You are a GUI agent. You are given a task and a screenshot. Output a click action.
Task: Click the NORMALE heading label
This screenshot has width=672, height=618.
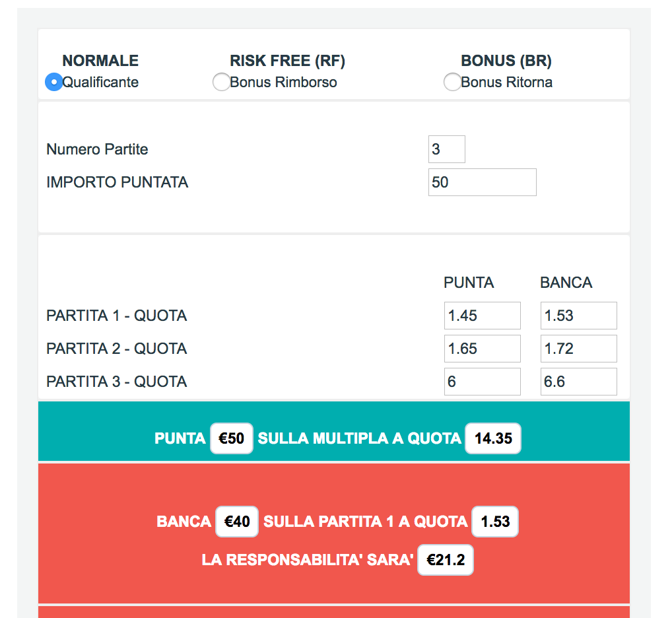pyautogui.click(x=100, y=61)
